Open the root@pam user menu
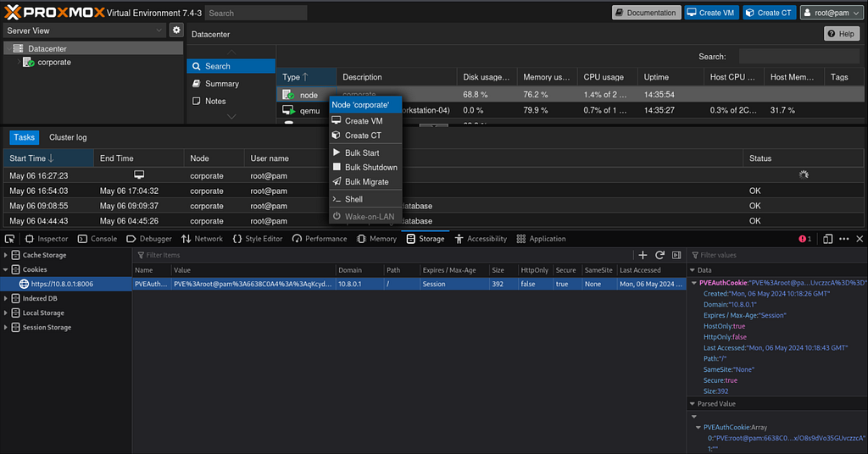 (x=832, y=13)
